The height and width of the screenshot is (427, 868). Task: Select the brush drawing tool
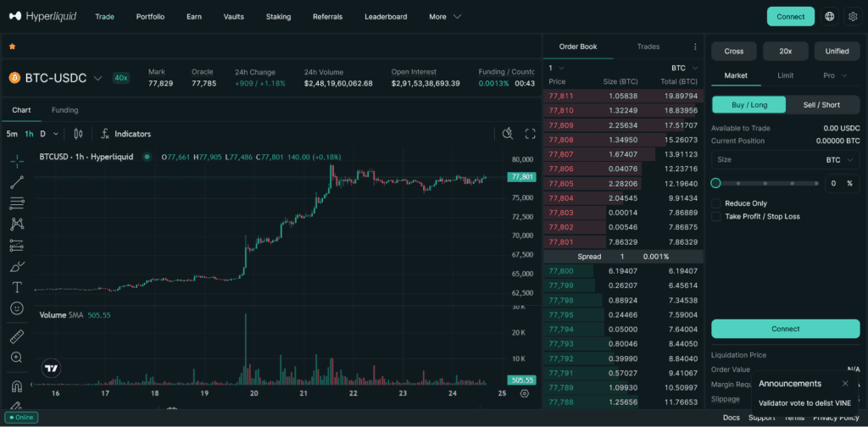tap(17, 267)
